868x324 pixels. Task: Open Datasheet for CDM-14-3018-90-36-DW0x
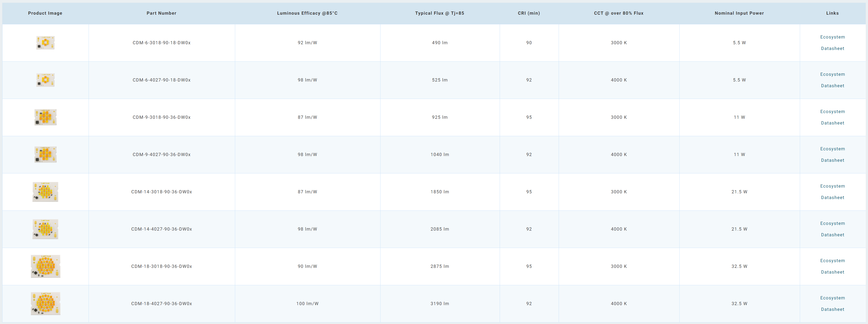click(832, 198)
